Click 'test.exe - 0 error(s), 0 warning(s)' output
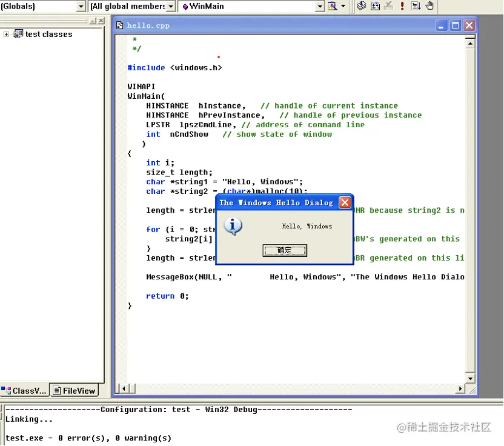 pyautogui.click(x=88, y=438)
